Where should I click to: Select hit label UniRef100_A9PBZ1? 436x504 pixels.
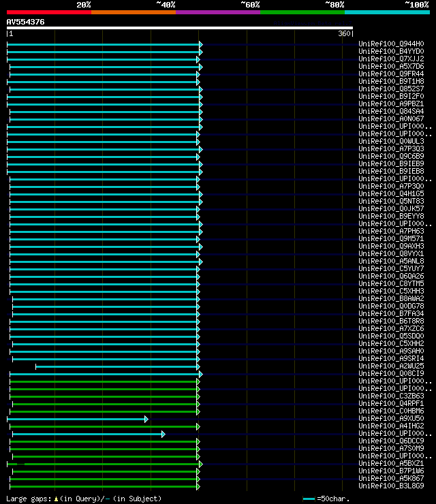click(x=391, y=104)
